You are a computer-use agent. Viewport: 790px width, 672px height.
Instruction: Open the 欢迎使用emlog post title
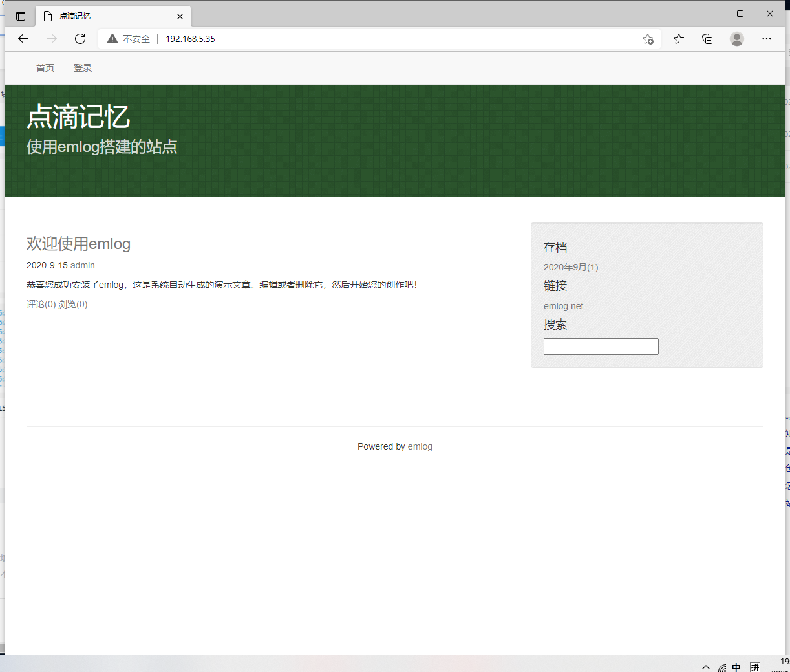(78, 244)
